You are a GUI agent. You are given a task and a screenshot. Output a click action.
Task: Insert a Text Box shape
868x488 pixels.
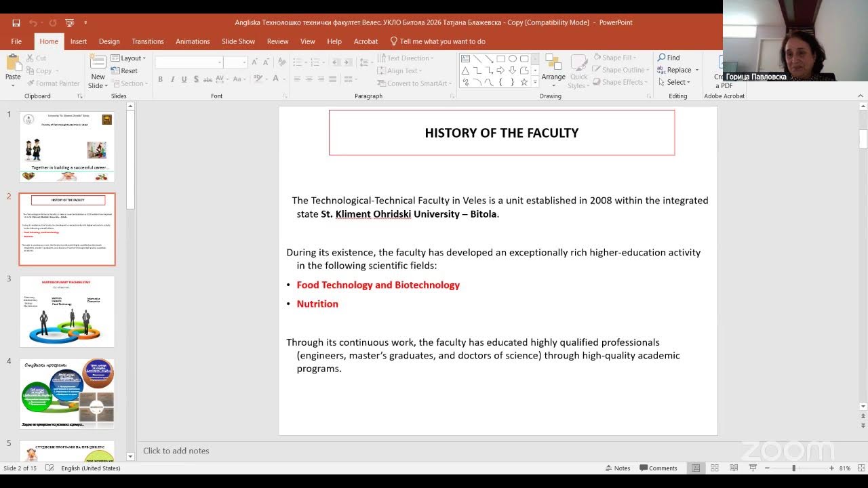(465, 59)
